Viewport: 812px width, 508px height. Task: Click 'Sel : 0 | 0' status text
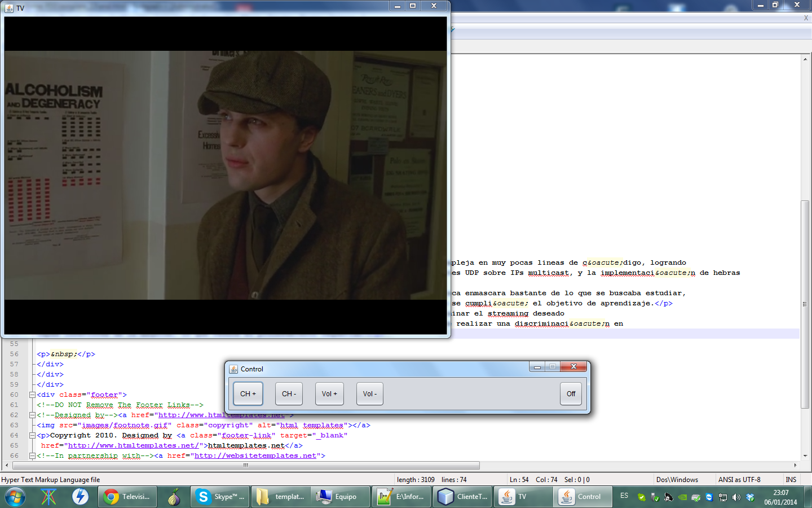click(x=577, y=480)
